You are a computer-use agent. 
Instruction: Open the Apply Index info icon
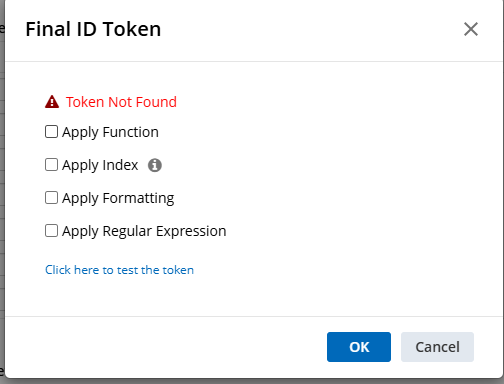(155, 165)
